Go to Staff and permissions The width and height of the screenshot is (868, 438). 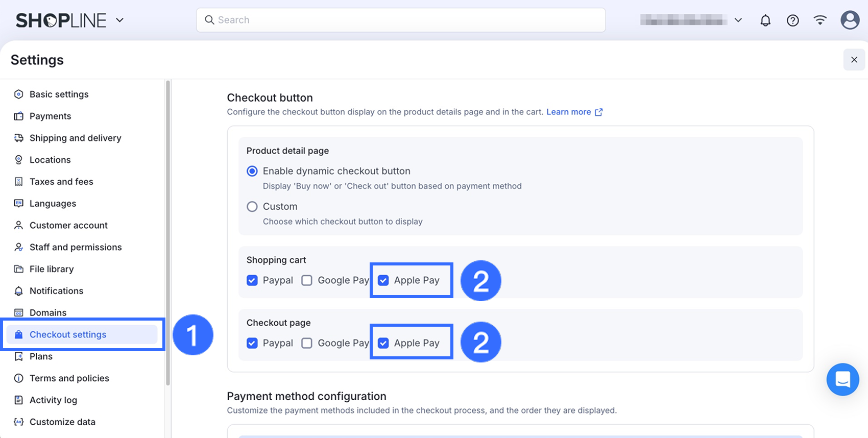tap(76, 247)
